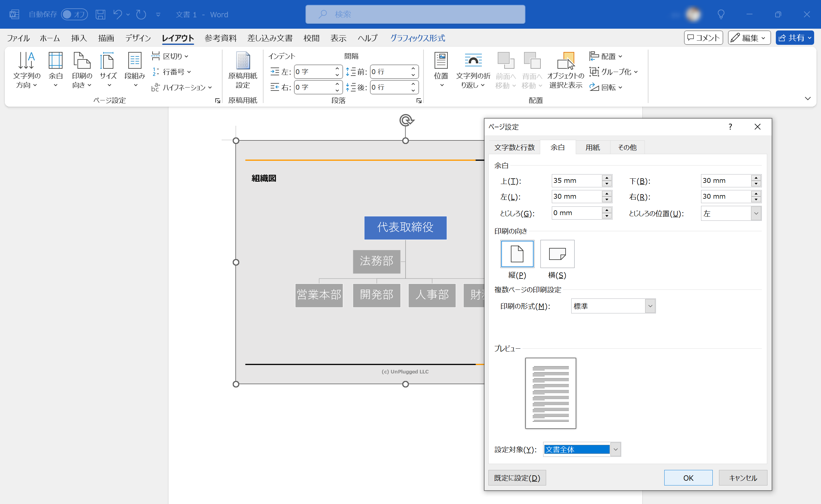Select 横(S) landscape orientation
This screenshot has width=821, height=504.
pyautogui.click(x=557, y=254)
